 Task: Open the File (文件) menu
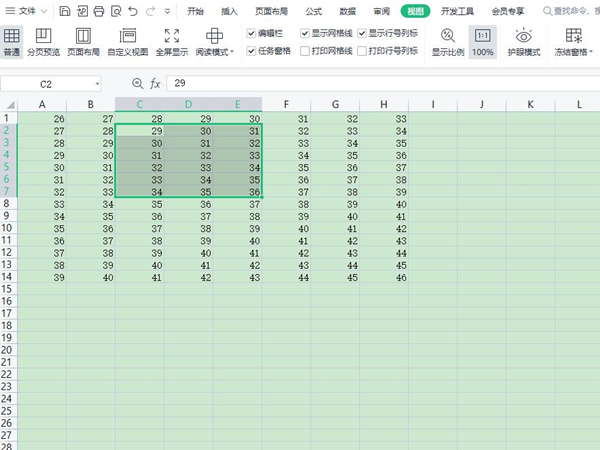[33, 12]
